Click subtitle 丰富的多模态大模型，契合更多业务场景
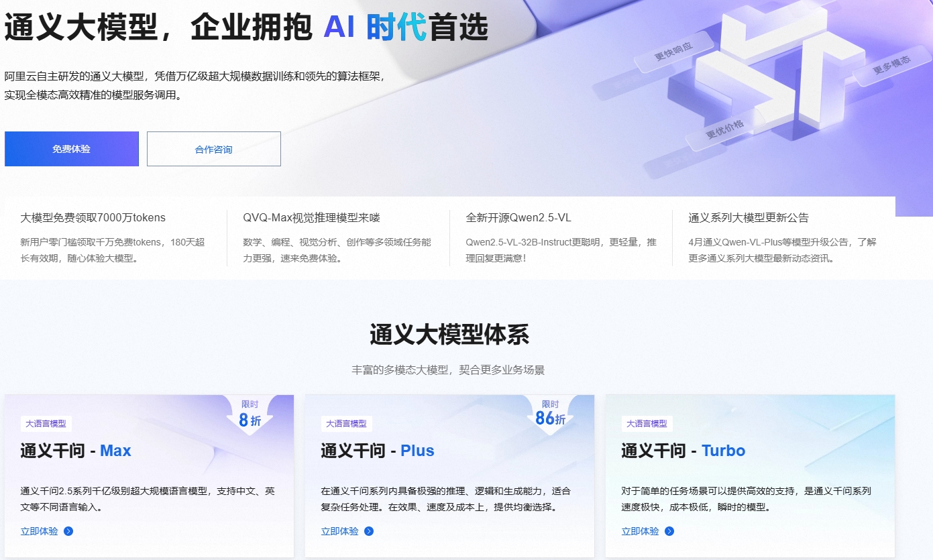933x560 pixels. pyautogui.click(x=448, y=370)
